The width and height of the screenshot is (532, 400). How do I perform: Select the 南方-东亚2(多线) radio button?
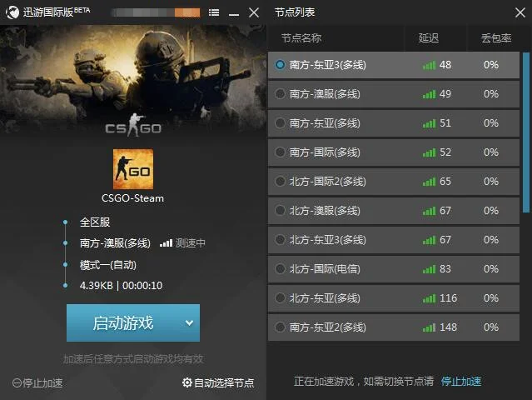point(280,327)
